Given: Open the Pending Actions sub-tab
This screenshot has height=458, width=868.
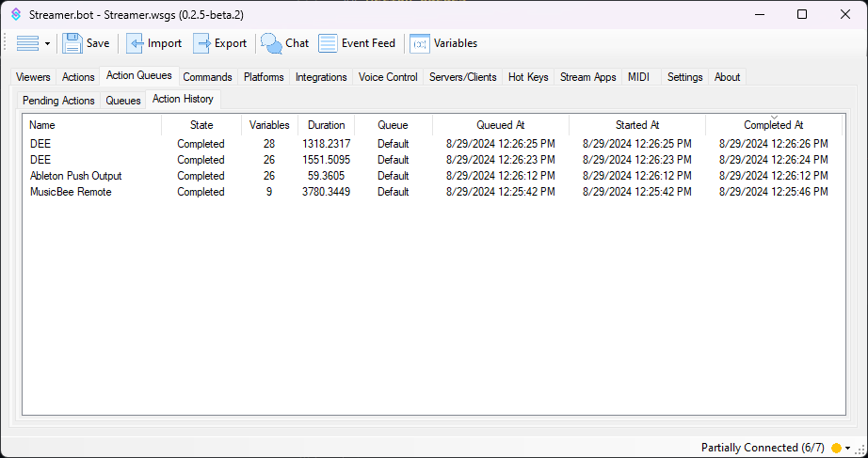Looking at the screenshot, I should point(58,101).
